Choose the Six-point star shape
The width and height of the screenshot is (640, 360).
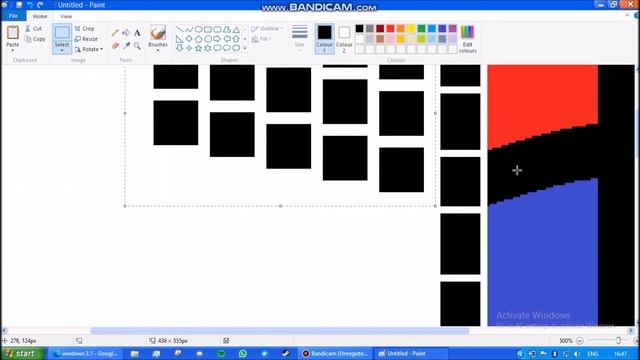point(208,48)
